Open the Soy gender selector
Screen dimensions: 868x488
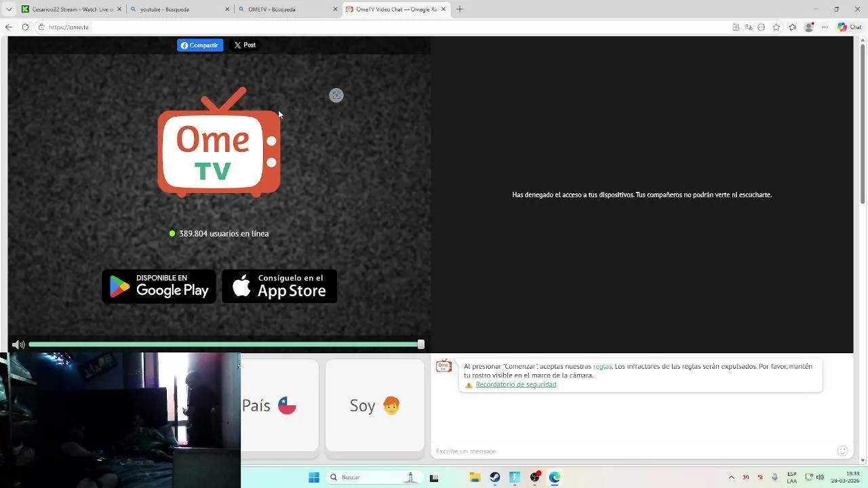[x=375, y=405]
